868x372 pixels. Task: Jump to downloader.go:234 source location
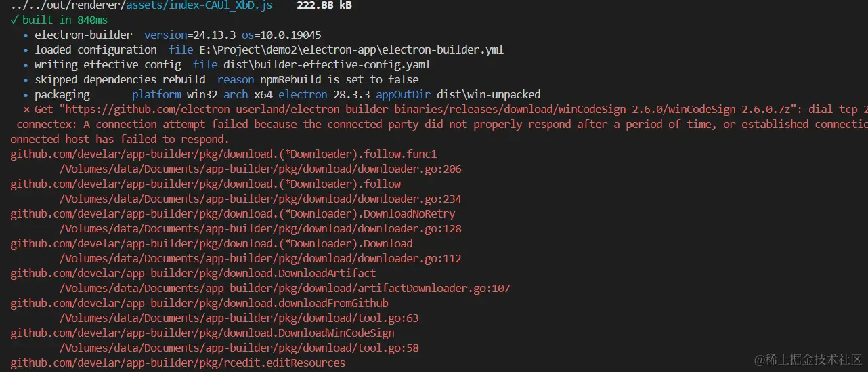pyautogui.click(x=261, y=199)
